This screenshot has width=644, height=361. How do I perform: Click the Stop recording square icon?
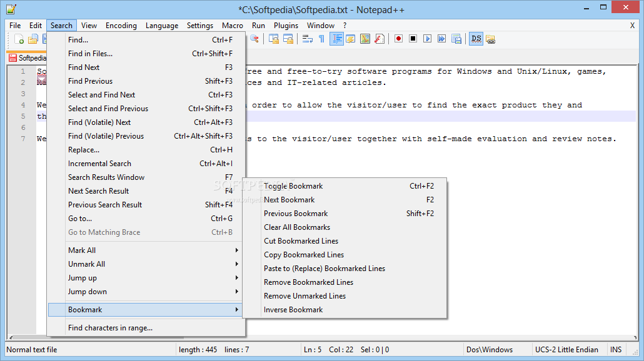coord(413,39)
